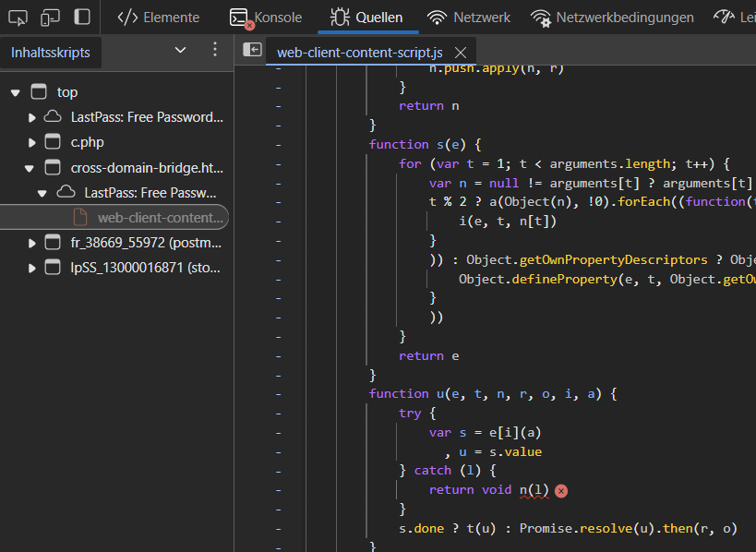
Task: Open the Konsole tab
Action: [266, 18]
